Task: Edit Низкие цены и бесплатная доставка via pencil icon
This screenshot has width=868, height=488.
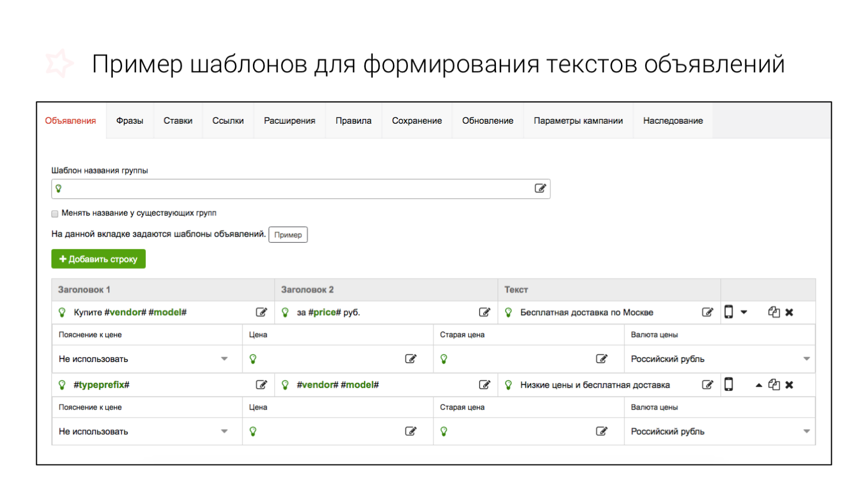Action: 707,385
